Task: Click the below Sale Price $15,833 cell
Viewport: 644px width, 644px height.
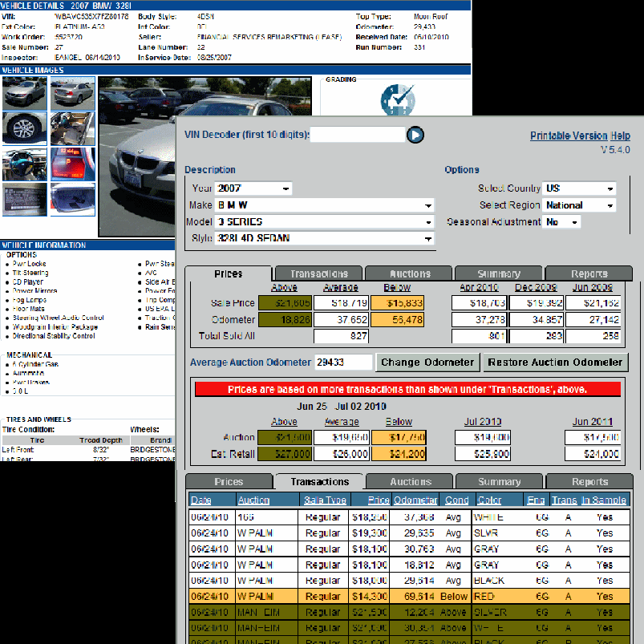Action: (398, 303)
